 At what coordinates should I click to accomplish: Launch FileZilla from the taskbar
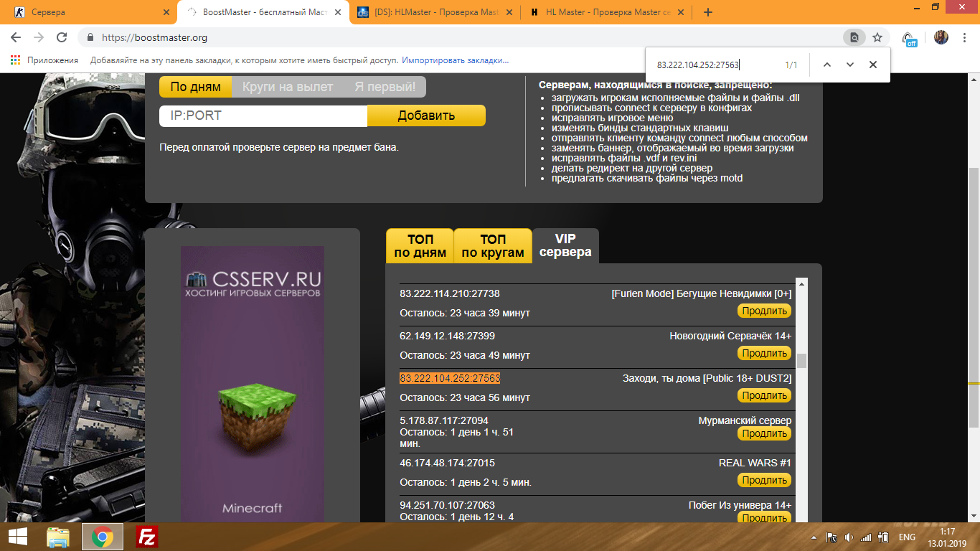pos(147,537)
